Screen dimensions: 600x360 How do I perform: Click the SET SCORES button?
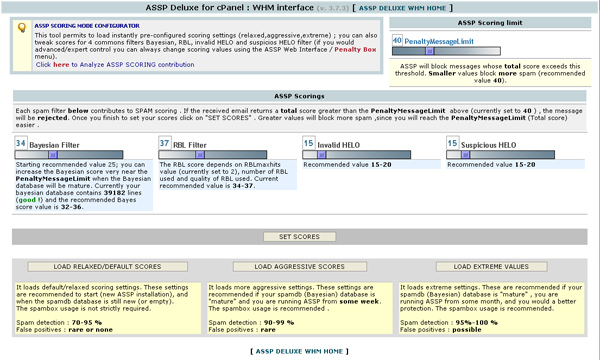tap(300, 237)
